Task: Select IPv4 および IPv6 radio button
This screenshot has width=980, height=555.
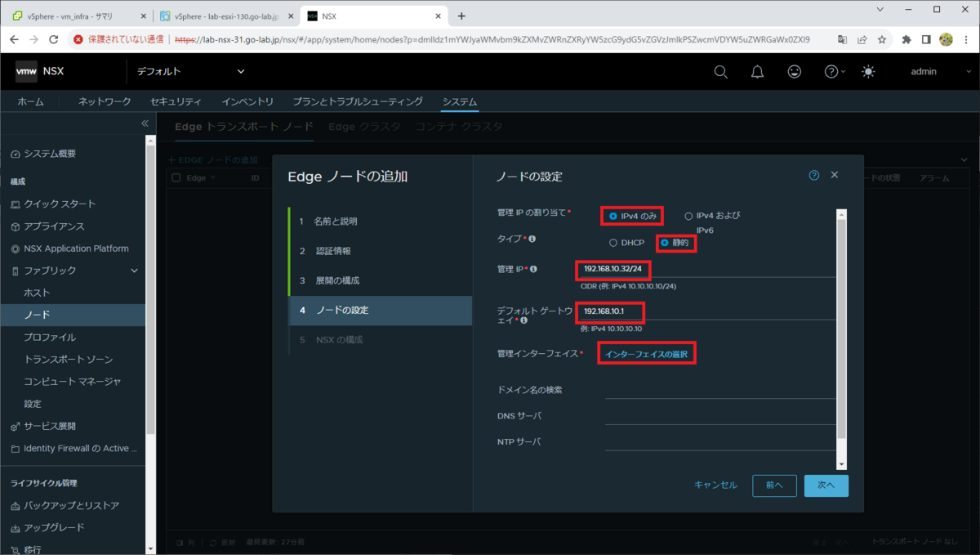Action: coord(688,216)
